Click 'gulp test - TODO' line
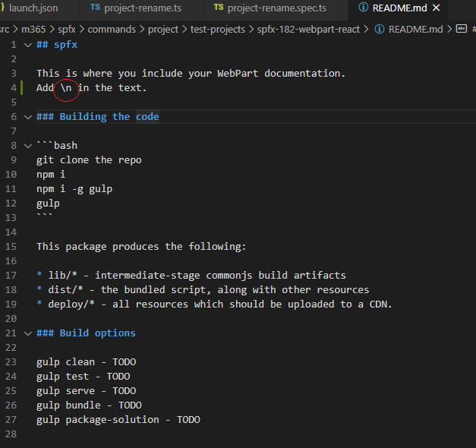The height and width of the screenshot is (448, 476). point(84,377)
